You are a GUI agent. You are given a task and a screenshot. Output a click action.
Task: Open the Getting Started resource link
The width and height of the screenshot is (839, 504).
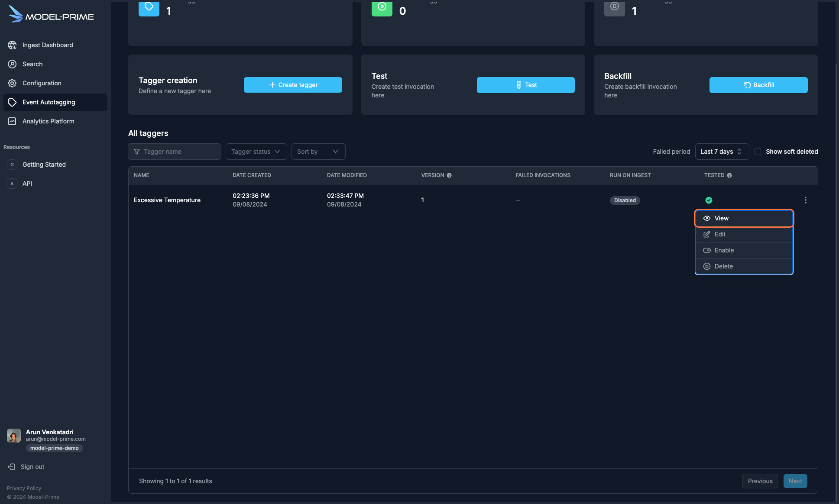click(55, 165)
